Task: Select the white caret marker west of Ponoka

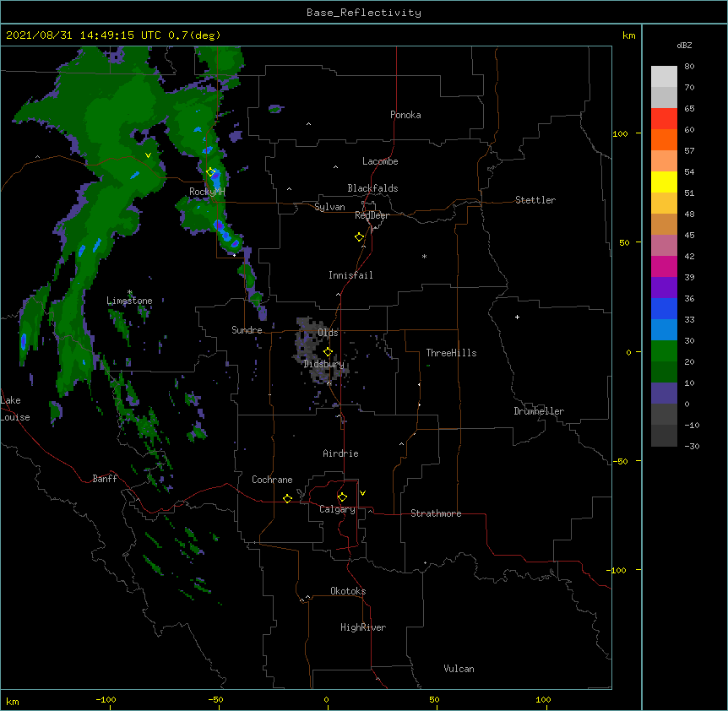Action: click(309, 124)
